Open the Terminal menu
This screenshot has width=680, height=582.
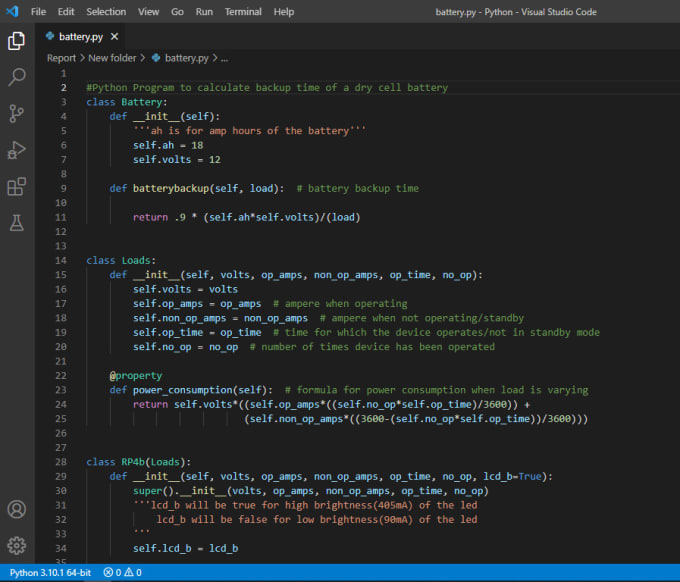pos(243,12)
